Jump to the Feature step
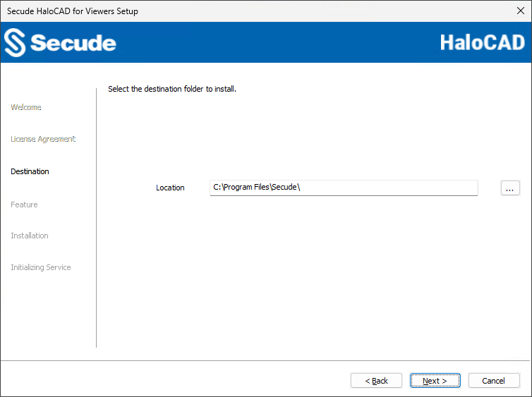The height and width of the screenshot is (397, 532). [24, 204]
